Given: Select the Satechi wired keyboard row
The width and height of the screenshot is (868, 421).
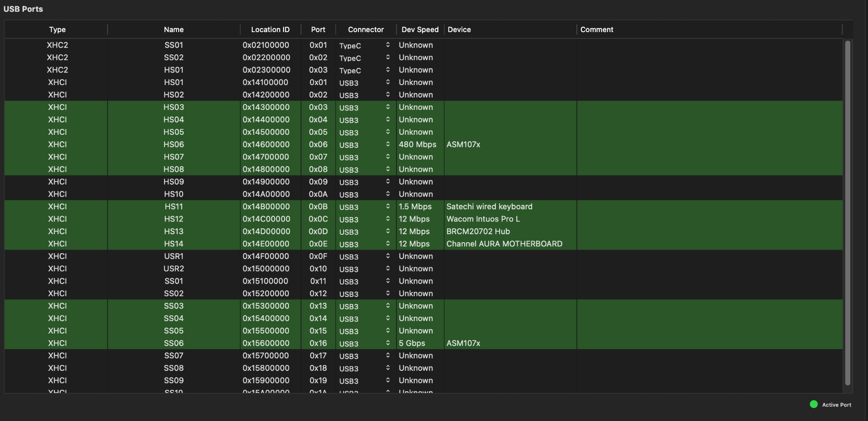Looking at the screenshot, I should (489, 207).
